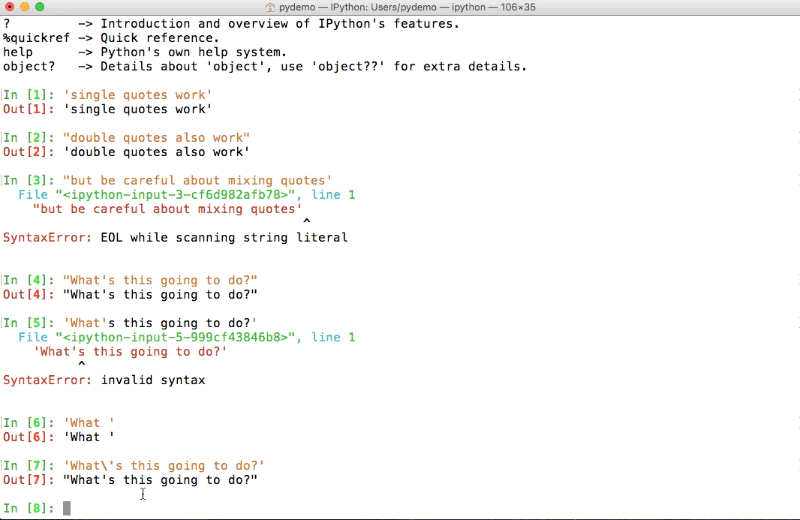Place cursor at the In [8] prompt
Image resolution: width=800 pixels, height=520 pixels.
click(67, 508)
